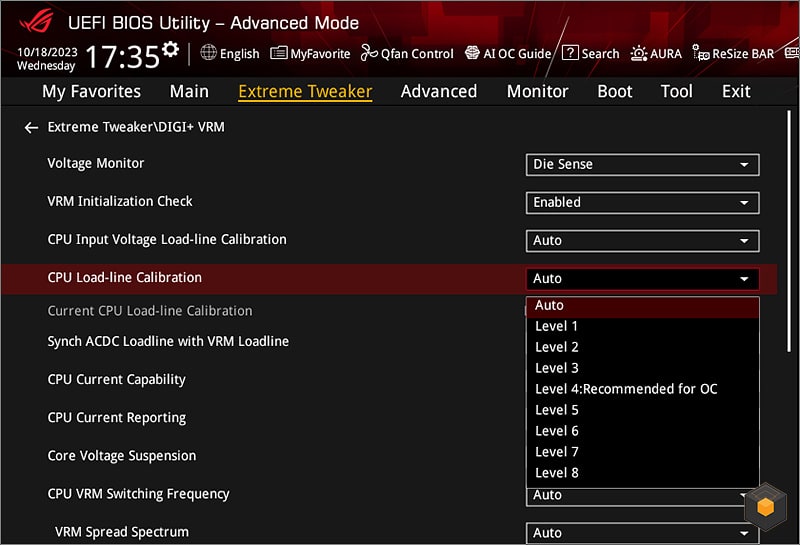
Task: Choose Auto in the load-line list
Action: coord(642,305)
